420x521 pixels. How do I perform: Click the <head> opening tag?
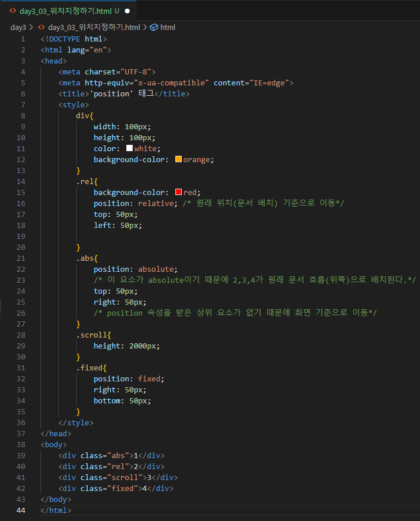coord(54,61)
